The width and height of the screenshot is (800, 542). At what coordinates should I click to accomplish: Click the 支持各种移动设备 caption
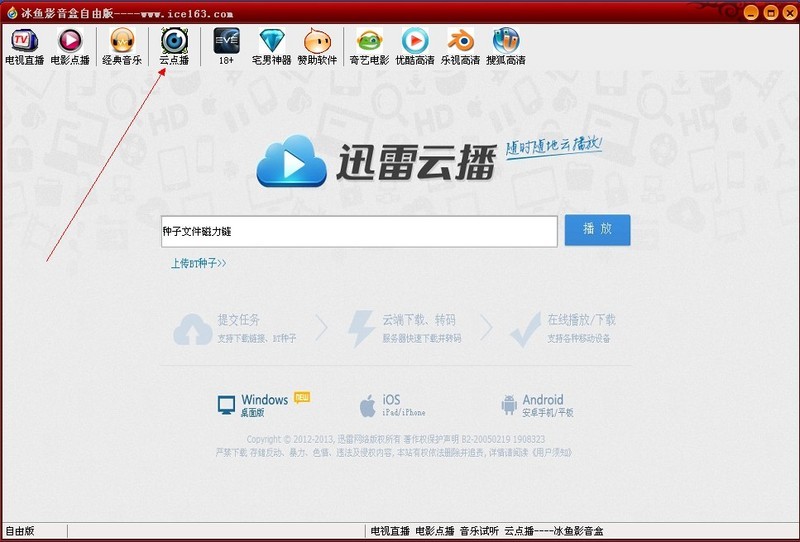pos(579,338)
